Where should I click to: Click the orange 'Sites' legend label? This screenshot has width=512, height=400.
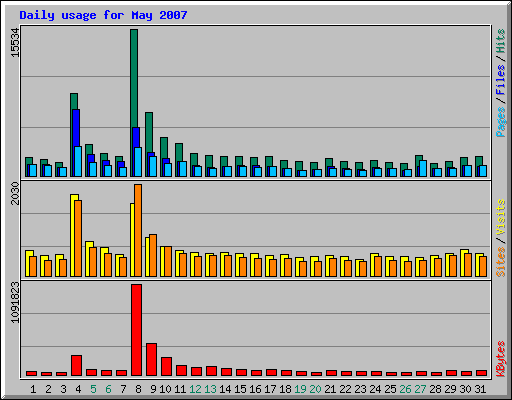pyautogui.click(x=501, y=262)
